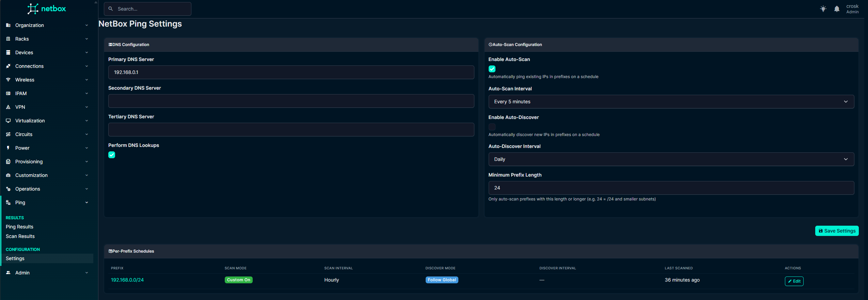The width and height of the screenshot is (868, 300).
Task: Expand Racks menu chevron
Action: point(86,39)
